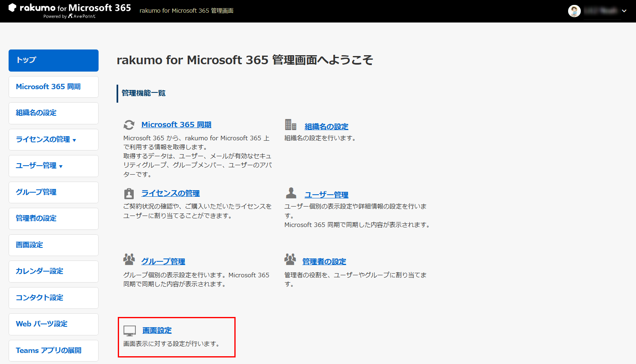
Task: Click the monitor icon beside 画面設定
Action: pos(130,331)
